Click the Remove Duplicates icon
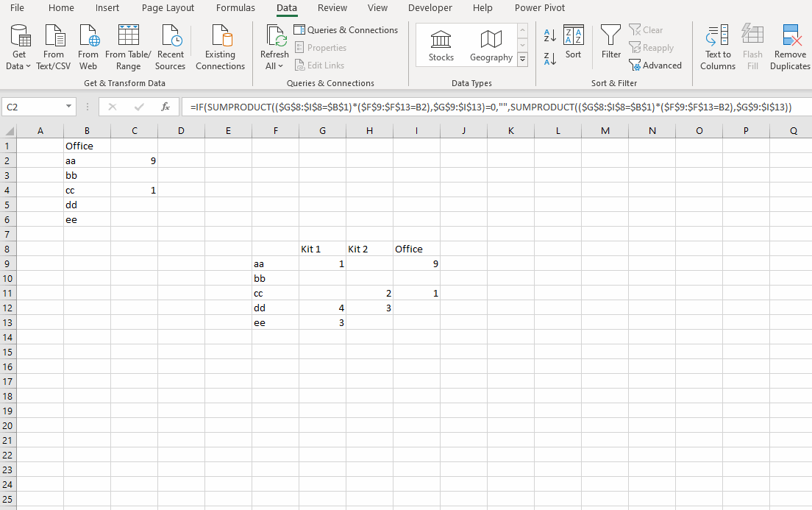812x510 pixels. [x=789, y=46]
